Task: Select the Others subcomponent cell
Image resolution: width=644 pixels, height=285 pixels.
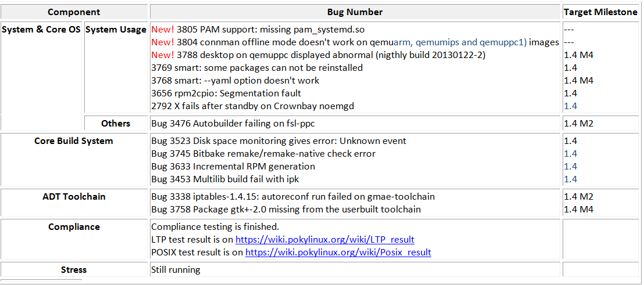Action: pyautogui.click(x=116, y=124)
